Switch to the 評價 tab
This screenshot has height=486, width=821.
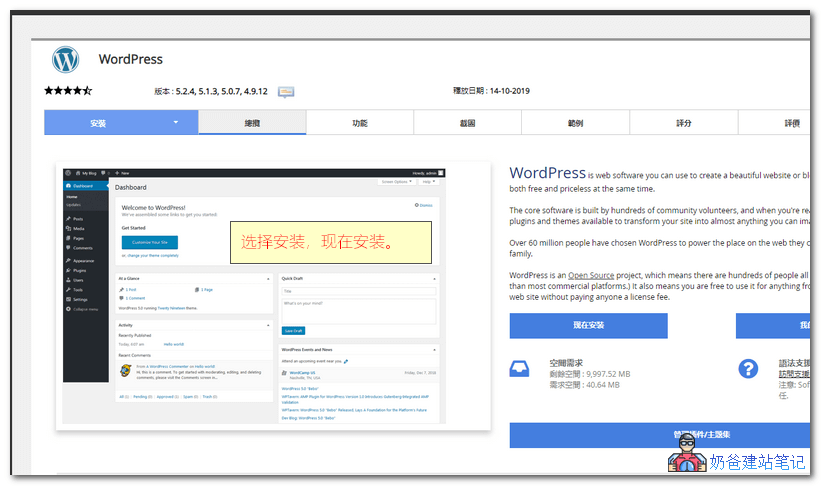[774, 123]
